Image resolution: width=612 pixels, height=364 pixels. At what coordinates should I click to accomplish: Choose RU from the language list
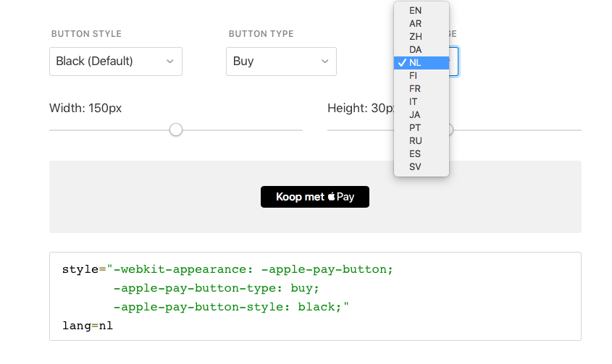tap(421, 141)
